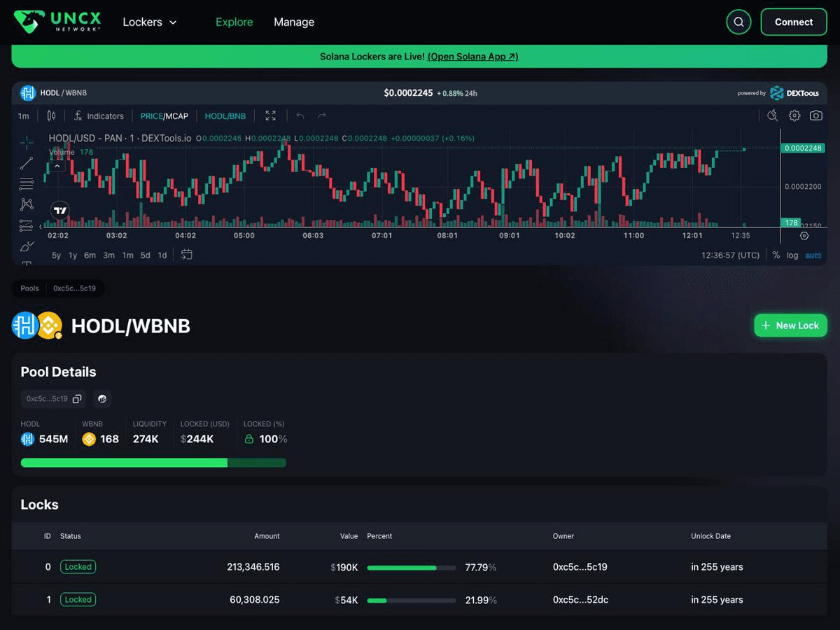Click the HODL token icon in chart header

pyautogui.click(x=28, y=93)
